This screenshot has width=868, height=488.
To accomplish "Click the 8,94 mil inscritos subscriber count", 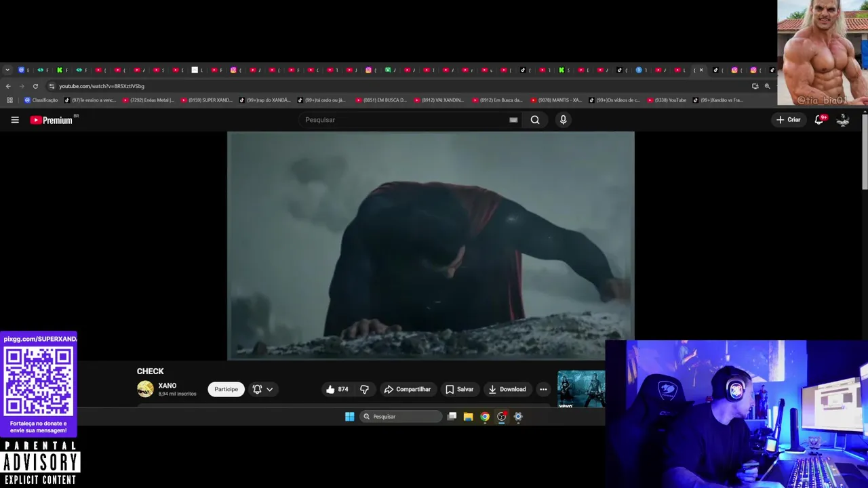I will pyautogui.click(x=177, y=394).
